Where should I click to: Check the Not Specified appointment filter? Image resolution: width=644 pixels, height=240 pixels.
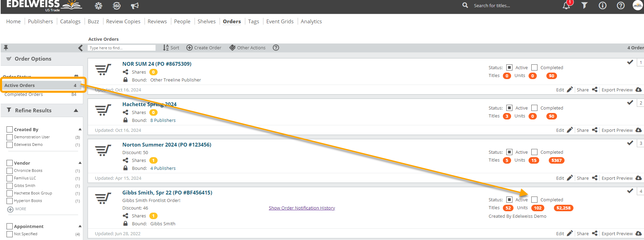click(10, 234)
